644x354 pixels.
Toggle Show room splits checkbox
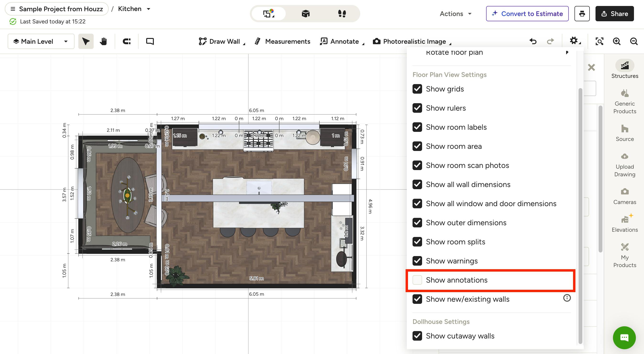tap(417, 242)
